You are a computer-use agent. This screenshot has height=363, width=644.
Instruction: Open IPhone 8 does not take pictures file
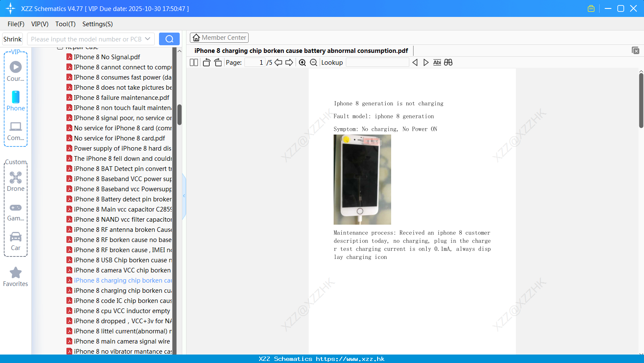pyautogui.click(x=119, y=88)
